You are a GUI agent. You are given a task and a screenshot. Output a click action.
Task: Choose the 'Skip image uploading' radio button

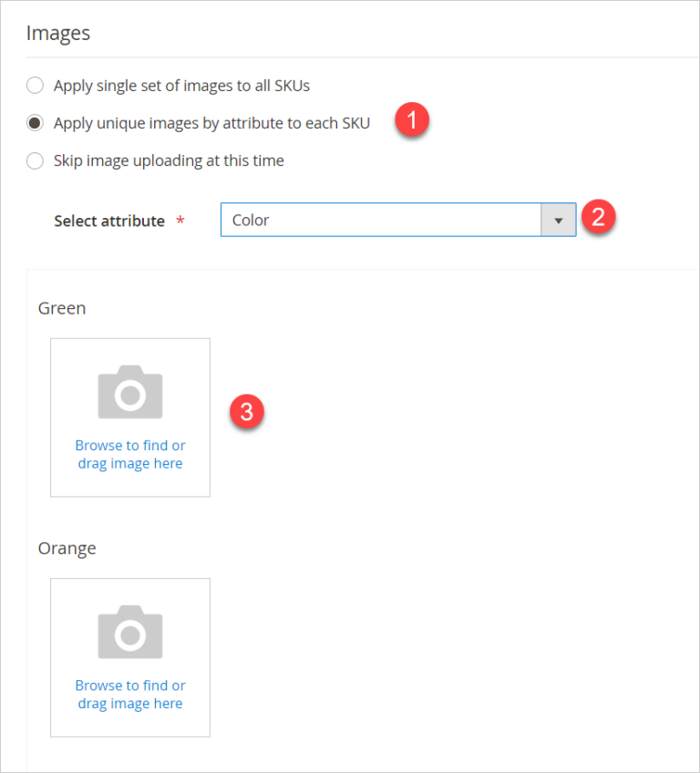35,161
